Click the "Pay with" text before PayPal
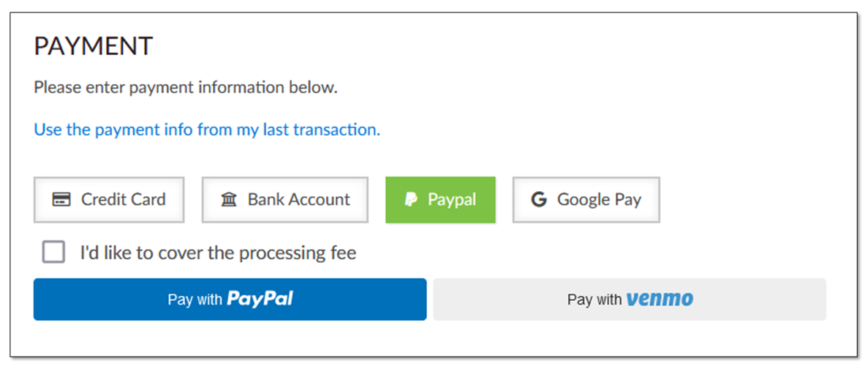Viewport: 868px width, 369px height. click(195, 299)
